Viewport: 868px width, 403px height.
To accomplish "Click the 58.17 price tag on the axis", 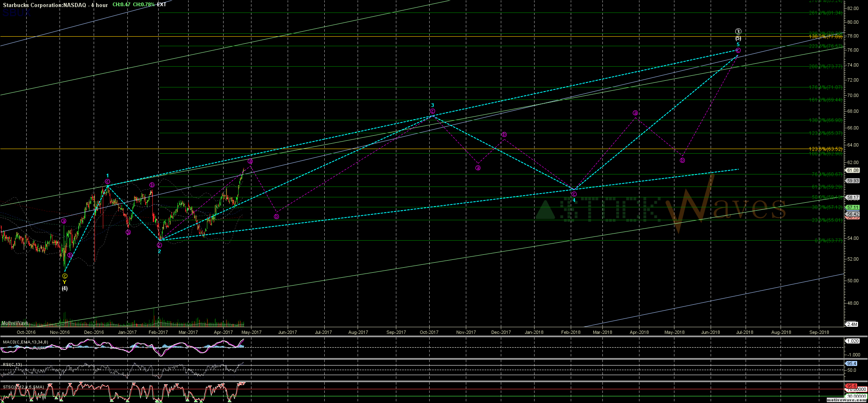I will tap(853, 197).
